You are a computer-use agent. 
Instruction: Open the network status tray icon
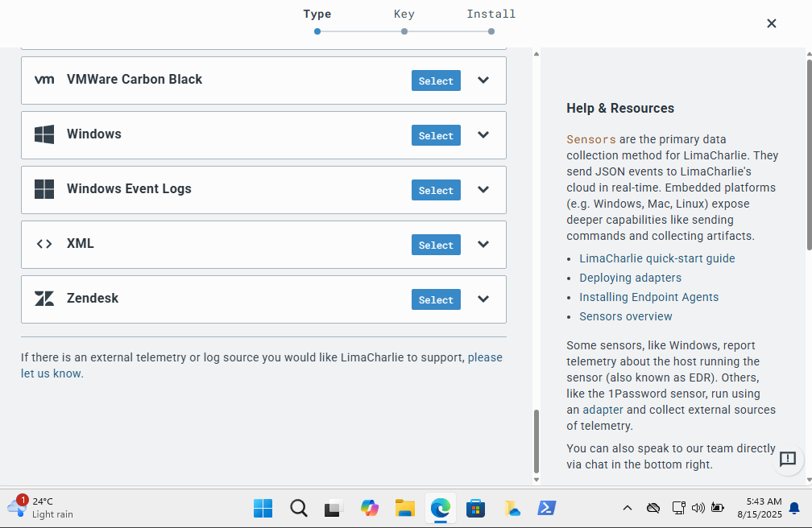pyautogui.click(x=678, y=509)
